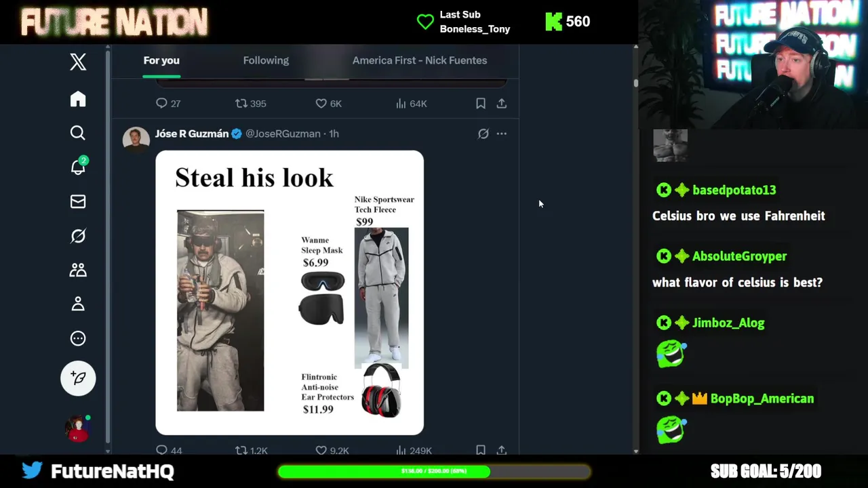Open Notifications bell icon

(x=79, y=167)
